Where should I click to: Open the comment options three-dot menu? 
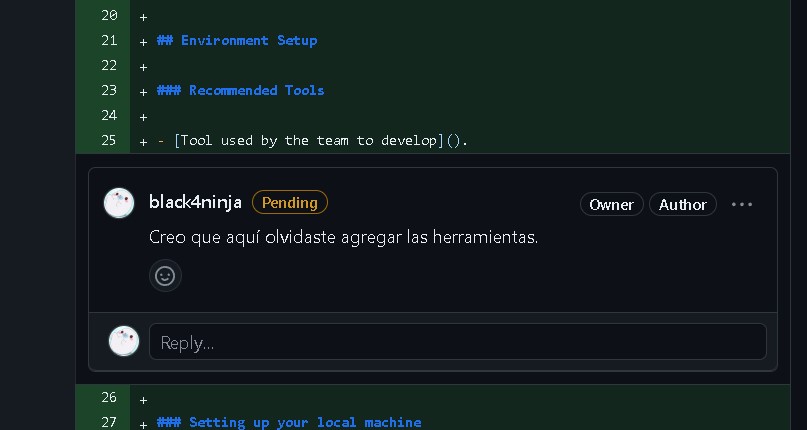pyautogui.click(x=741, y=204)
